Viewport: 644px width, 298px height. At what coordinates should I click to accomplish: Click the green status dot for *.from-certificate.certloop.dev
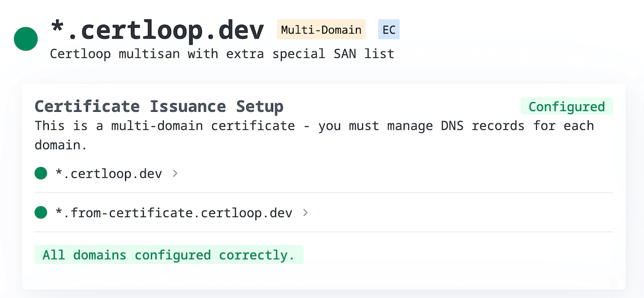click(41, 213)
